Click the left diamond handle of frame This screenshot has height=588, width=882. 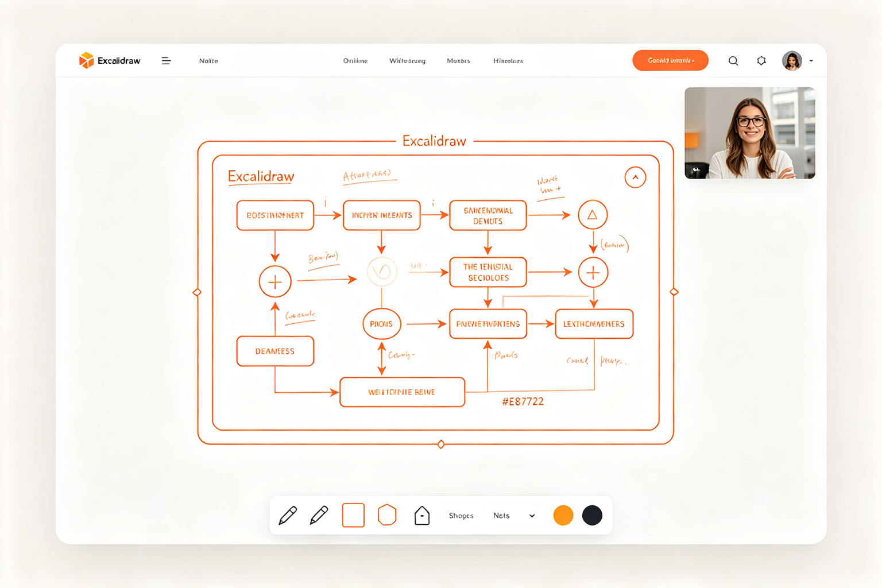197,292
